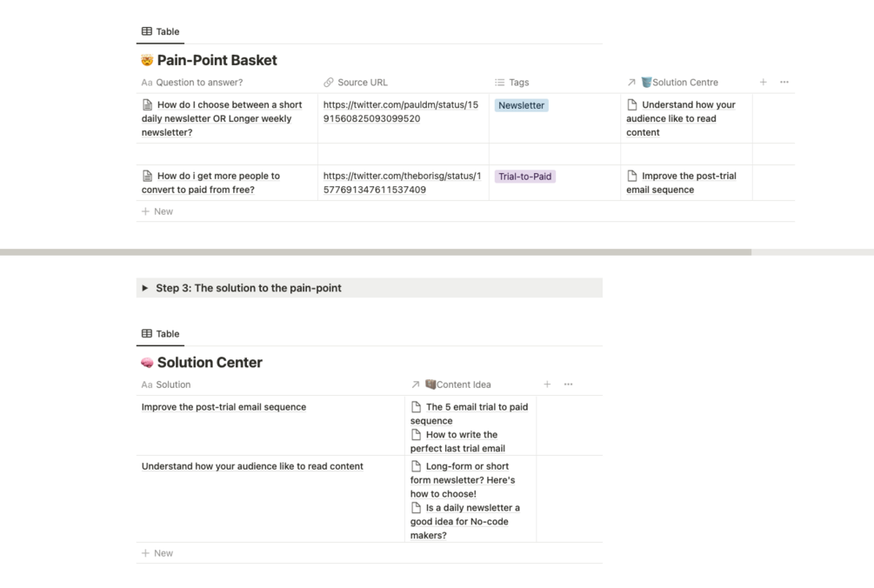The height and width of the screenshot is (588, 874).
Task: Open the Solution Center table options ellipsis
Action: [569, 384]
